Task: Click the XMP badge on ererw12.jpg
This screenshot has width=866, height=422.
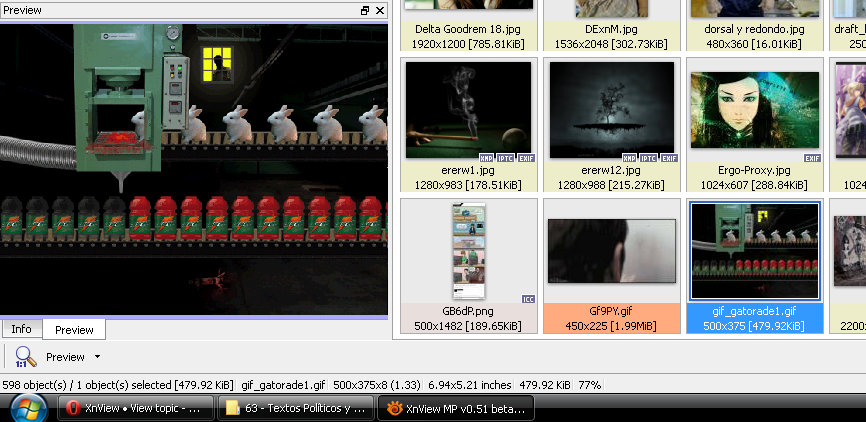Action: pos(630,158)
